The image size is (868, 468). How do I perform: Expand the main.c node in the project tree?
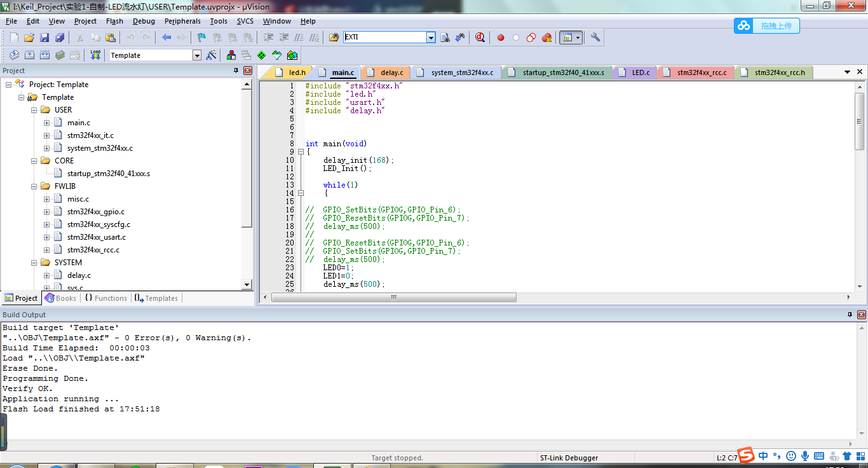pos(46,123)
